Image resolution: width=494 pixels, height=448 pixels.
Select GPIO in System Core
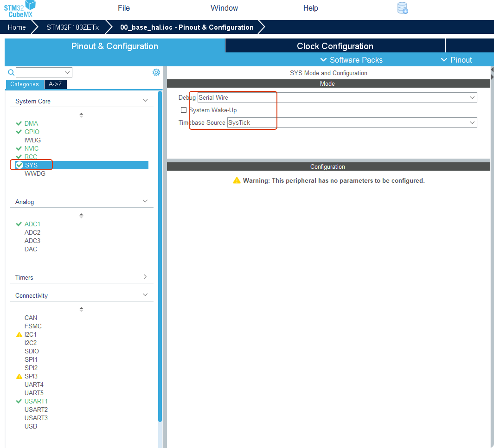point(32,132)
